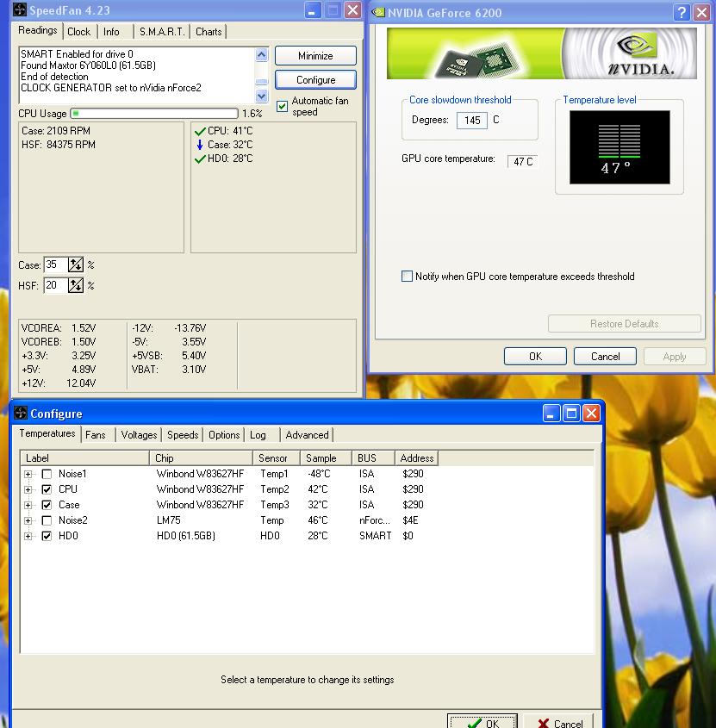Minimize the Configure window
This screenshot has height=728, width=716.
click(x=551, y=413)
